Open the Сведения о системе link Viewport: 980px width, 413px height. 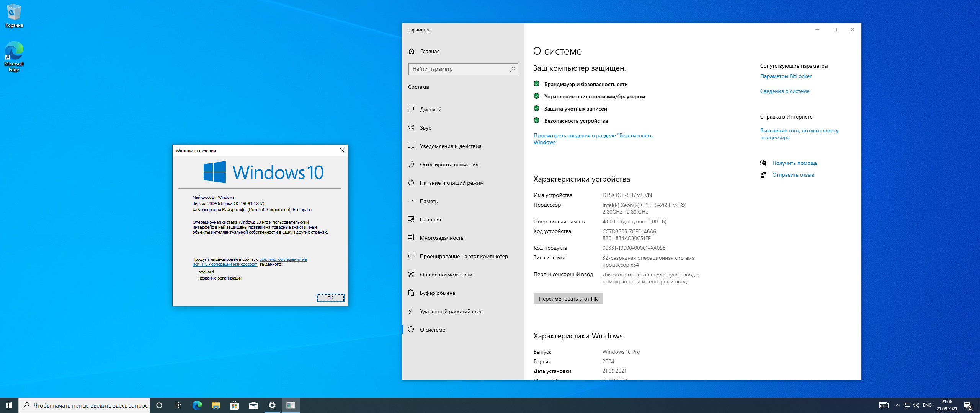(x=784, y=91)
